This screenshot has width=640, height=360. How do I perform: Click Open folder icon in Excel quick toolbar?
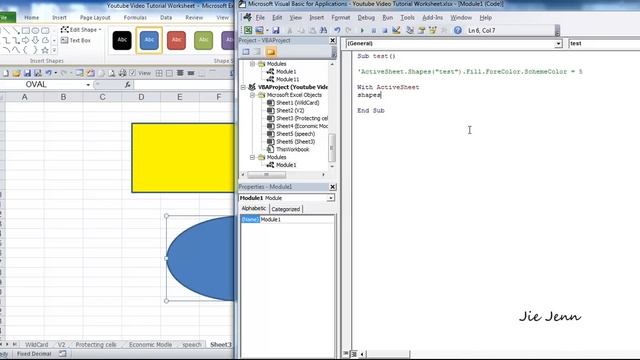point(16,73)
